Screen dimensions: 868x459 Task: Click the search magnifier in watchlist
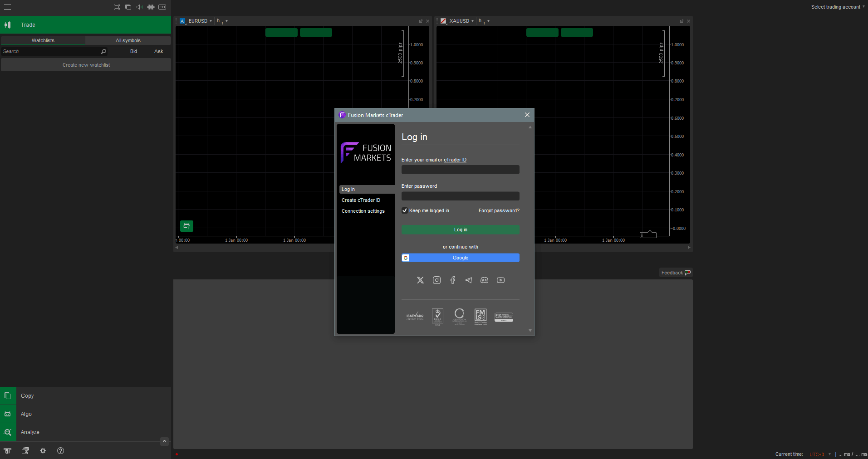103,51
